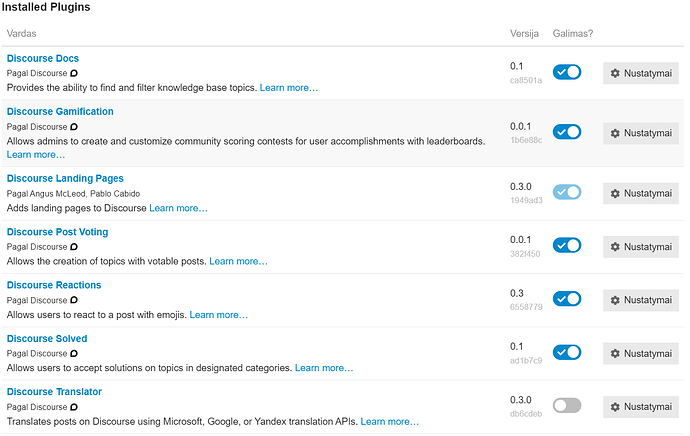Screen dimensions: 690x436
Task: Follow Learn more for Discourse Reactions
Action: [x=219, y=315]
